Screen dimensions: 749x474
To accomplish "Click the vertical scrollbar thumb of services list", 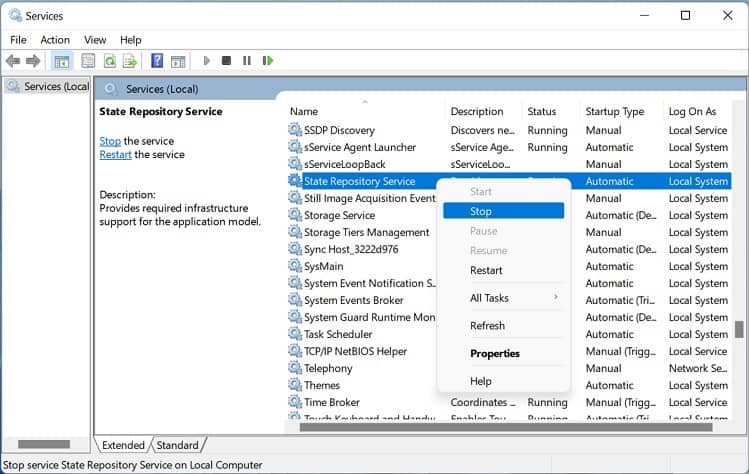I will [x=739, y=329].
